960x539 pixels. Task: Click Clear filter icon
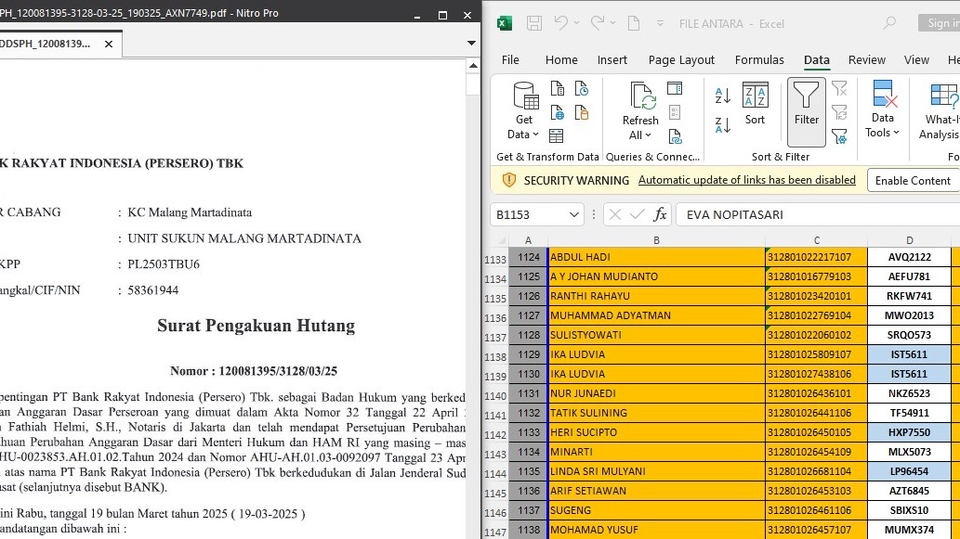[839, 89]
